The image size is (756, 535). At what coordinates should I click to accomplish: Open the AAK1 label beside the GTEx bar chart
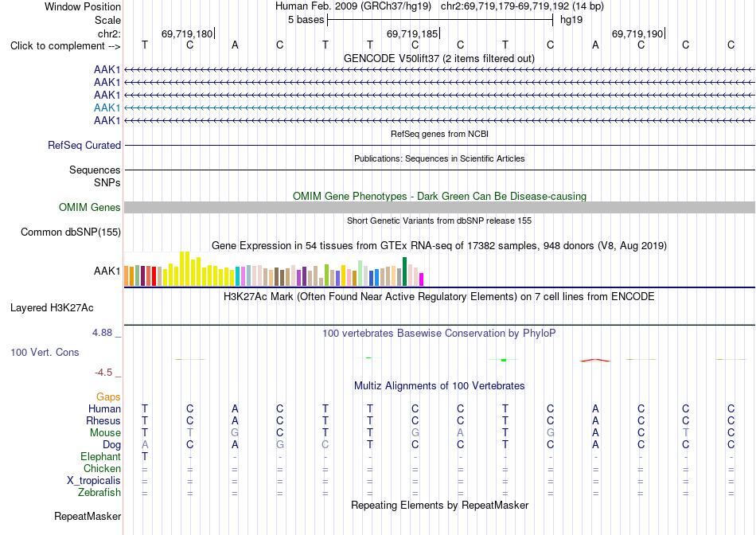pyautogui.click(x=107, y=271)
